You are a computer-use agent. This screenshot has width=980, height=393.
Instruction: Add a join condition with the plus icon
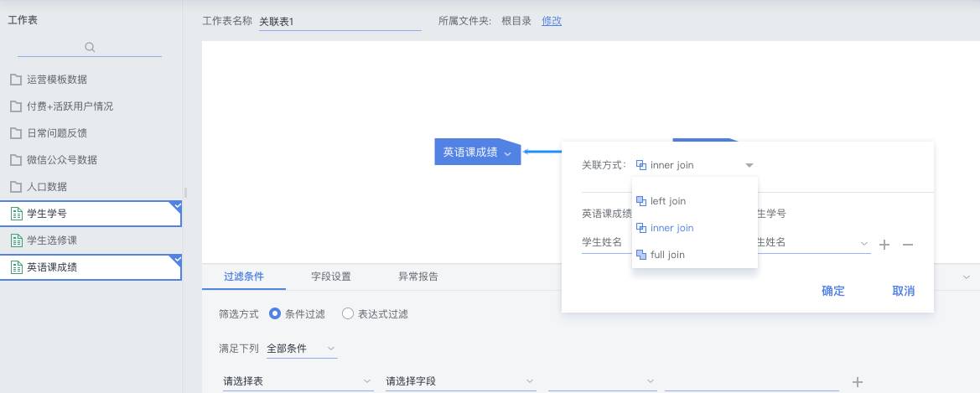click(884, 245)
